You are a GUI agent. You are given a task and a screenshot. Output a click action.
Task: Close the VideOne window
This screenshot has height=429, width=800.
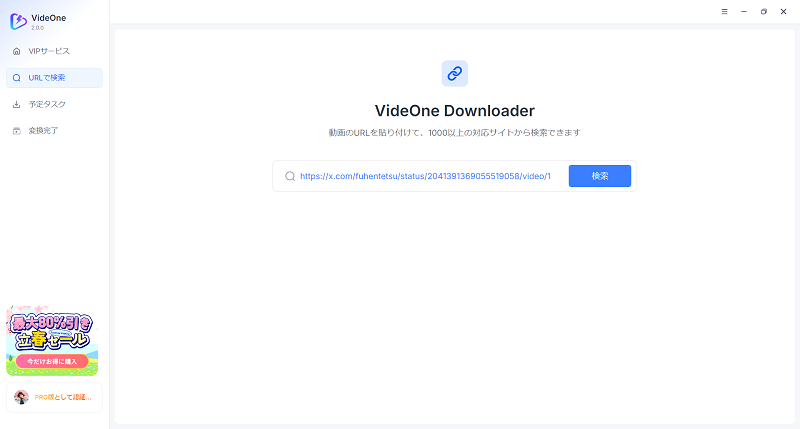coord(784,12)
